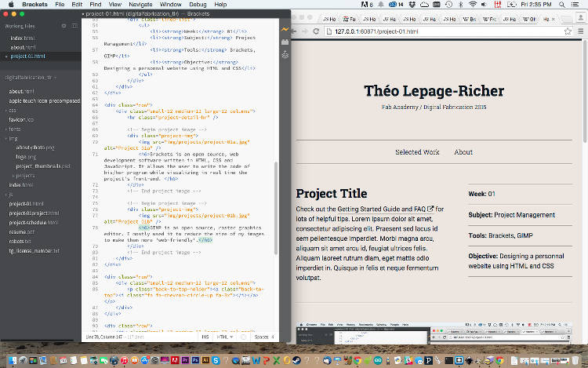Image resolution: width=588 pixels, height=368 pixels.
Task: Open project-schedule.html in file tree
Action: pyautogui.click(x=34, y=223)
